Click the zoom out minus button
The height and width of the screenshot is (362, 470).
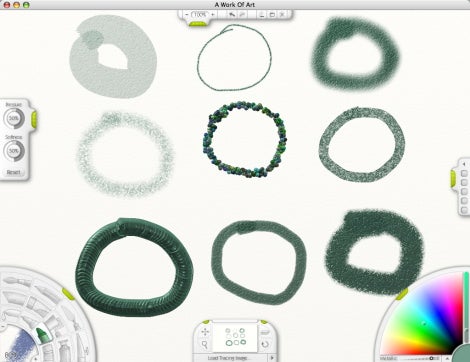tap(187, 14)
